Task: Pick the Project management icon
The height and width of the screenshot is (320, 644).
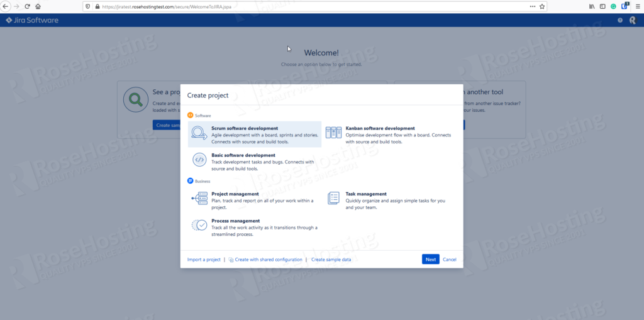Action: click(199, 199)
